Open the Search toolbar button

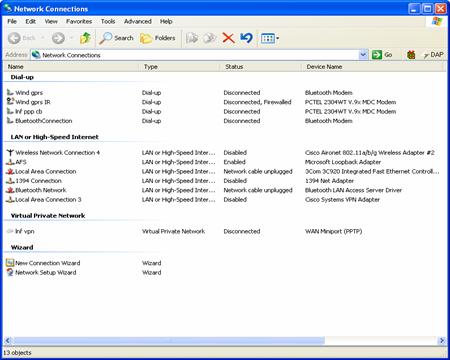point(116,38)
